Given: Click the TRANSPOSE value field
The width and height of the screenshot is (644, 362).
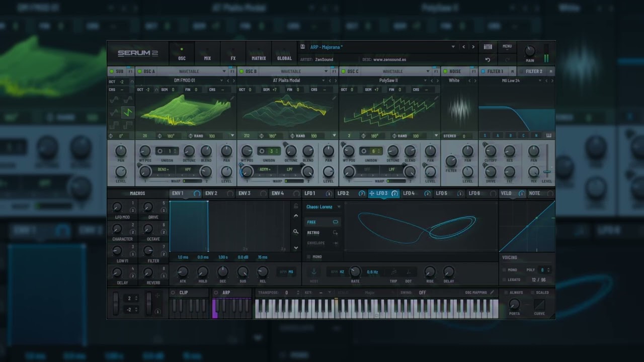Looking at the screenshot, I should [286, 293].
